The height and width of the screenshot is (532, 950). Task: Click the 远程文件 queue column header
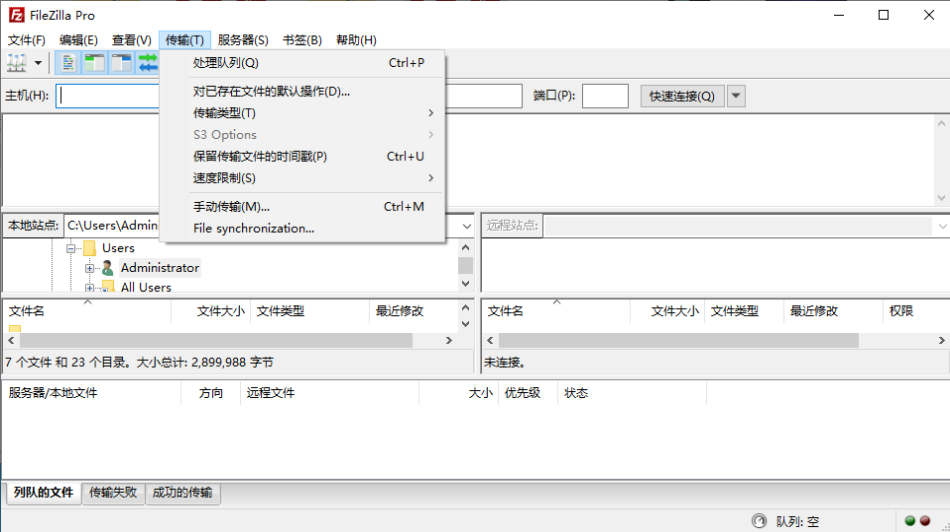coord(330,393)
